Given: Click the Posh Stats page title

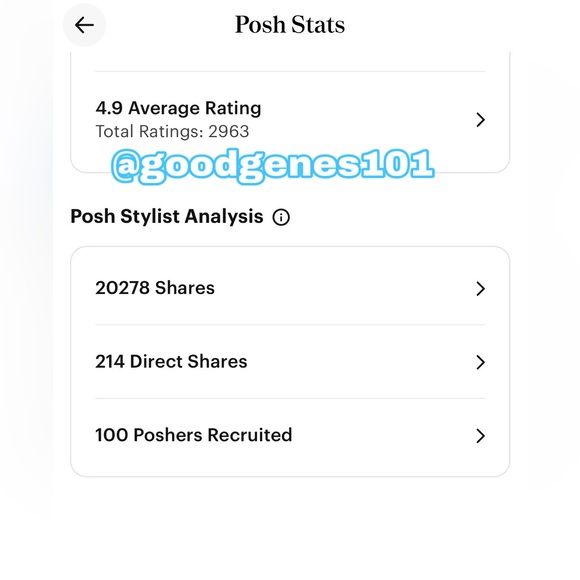Looking at the screenshot, I should coord(290,25).
